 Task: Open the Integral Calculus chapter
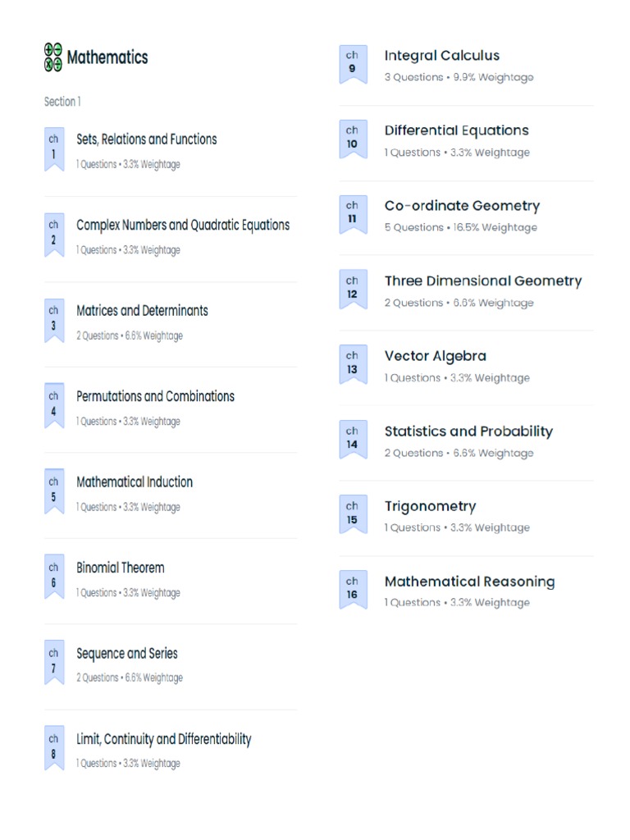click(442, 56)
